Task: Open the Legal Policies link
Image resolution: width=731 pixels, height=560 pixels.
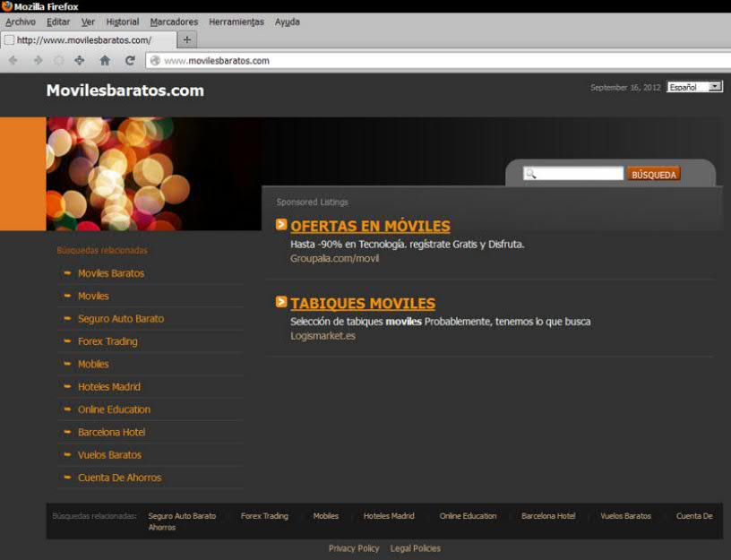Action: 416,549
